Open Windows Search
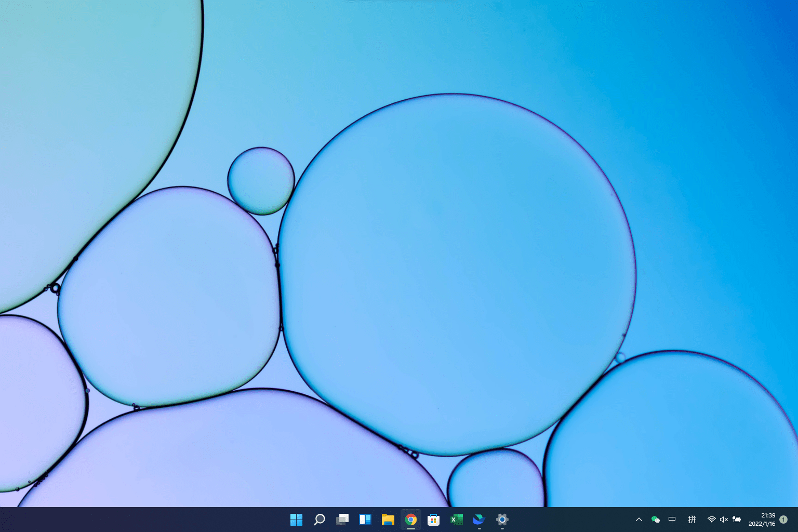This screenshot has width=798, height=532. (x=319, y=520)
